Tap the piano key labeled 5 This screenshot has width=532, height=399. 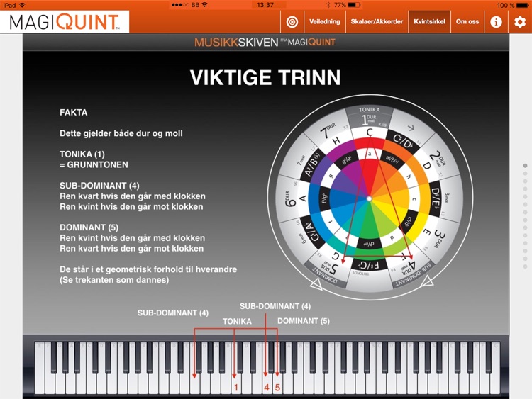[277, 383]
